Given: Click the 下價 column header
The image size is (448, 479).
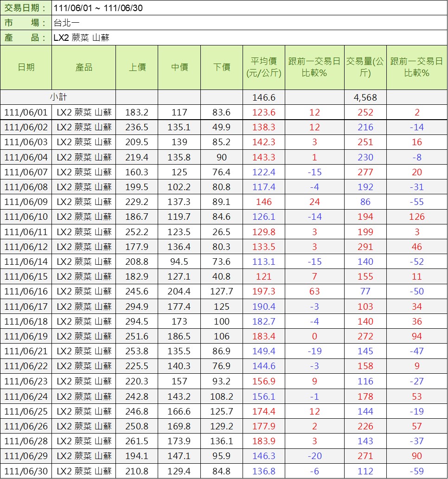Looking at the screenshot, I should point(222,67).
